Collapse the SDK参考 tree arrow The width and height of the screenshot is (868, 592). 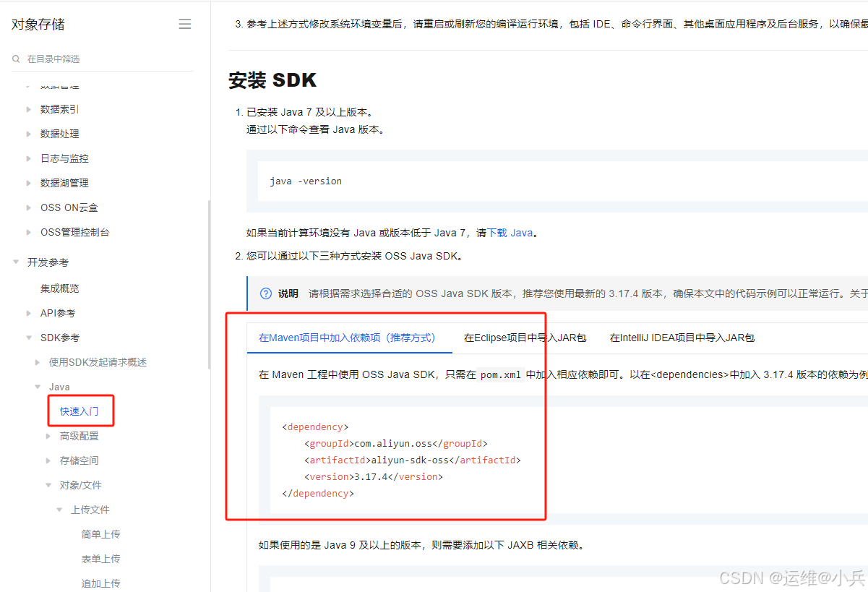click(28, 338)
